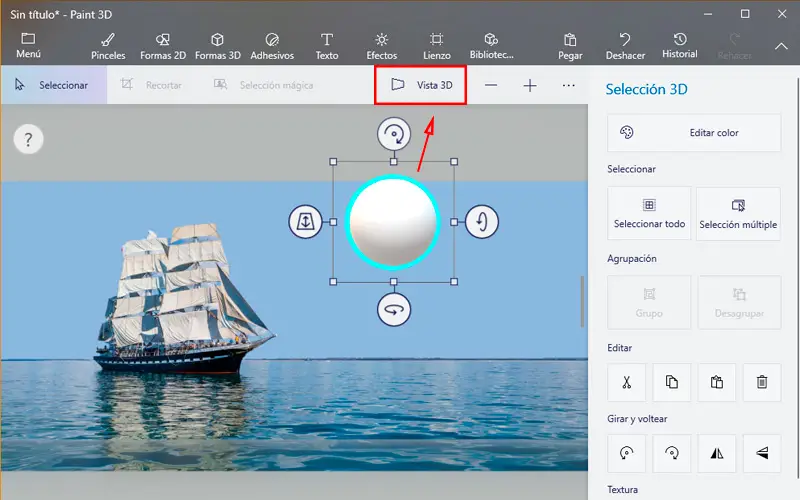Click the Pegar paste button
The image size is (800, 500).
click(x=570, y=46)
